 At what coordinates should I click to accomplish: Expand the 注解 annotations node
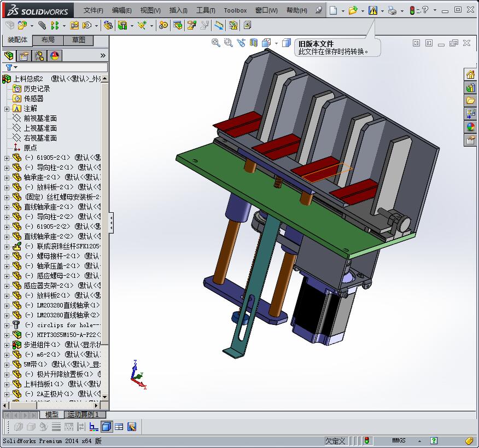click(7, 109)
